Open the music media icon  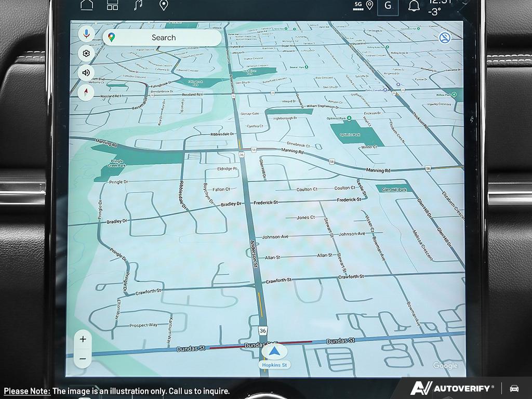138,5
